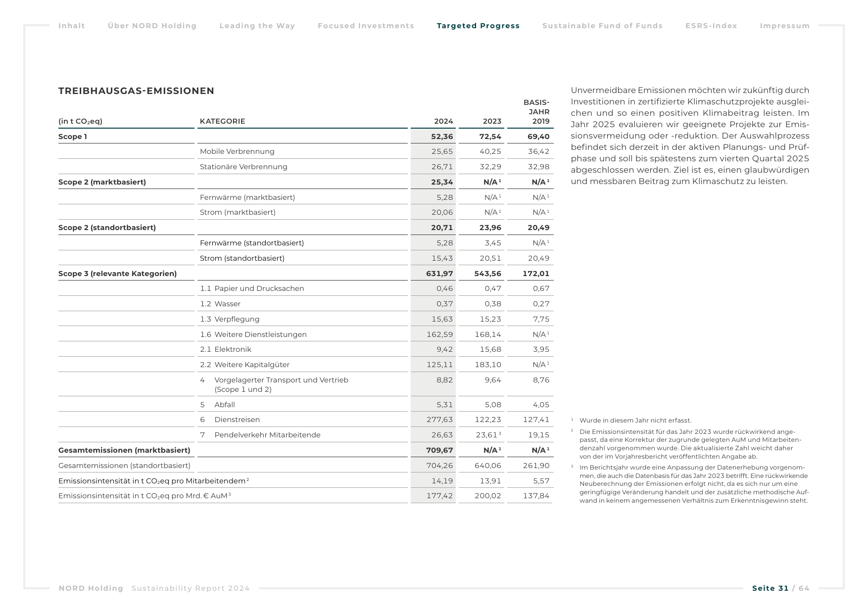Select Scope 3 (relevante Kategorien) label
The width and height of the screenshot is (868, 614).
[x=117, y=274]
